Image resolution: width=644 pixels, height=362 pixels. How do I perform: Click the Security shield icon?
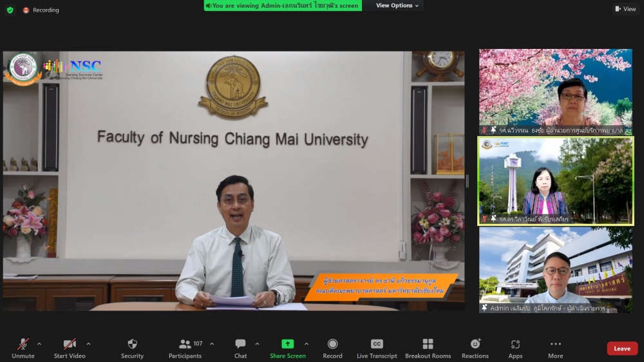pos(132,345)
